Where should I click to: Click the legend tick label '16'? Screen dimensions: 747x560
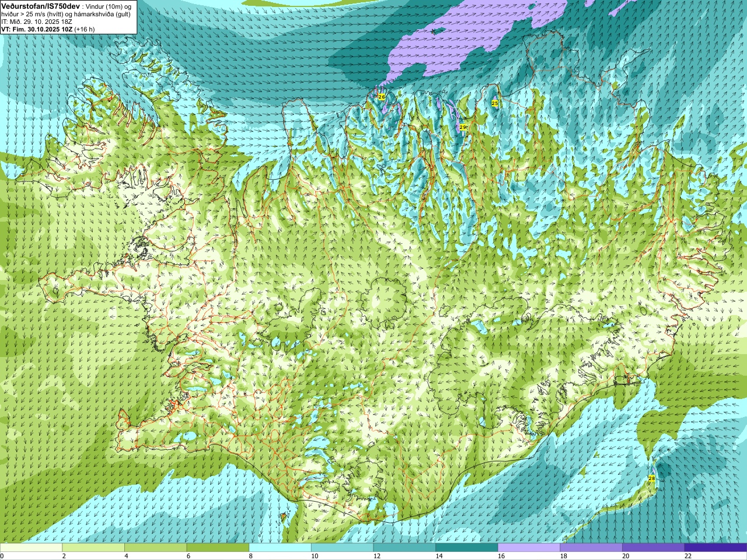point(501,556)
